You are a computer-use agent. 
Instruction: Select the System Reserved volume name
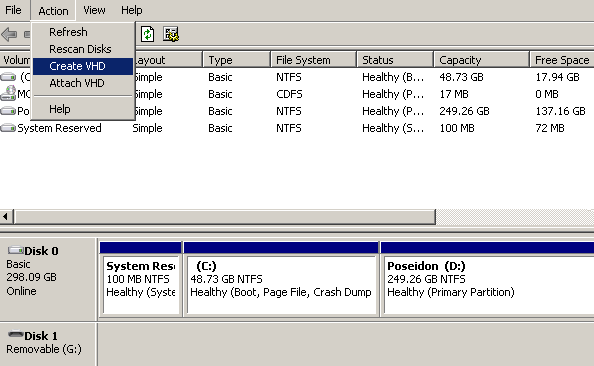(59, 128)
